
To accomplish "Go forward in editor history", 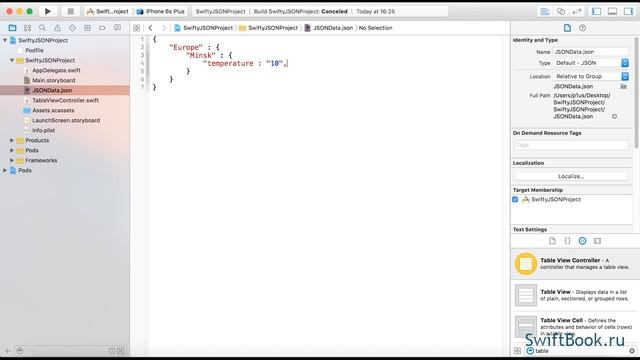I will (x=164, y=28).
